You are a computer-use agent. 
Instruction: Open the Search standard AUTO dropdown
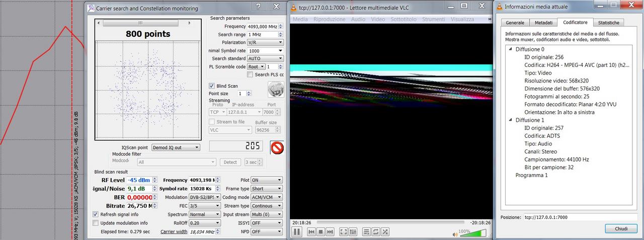(265, 58)
